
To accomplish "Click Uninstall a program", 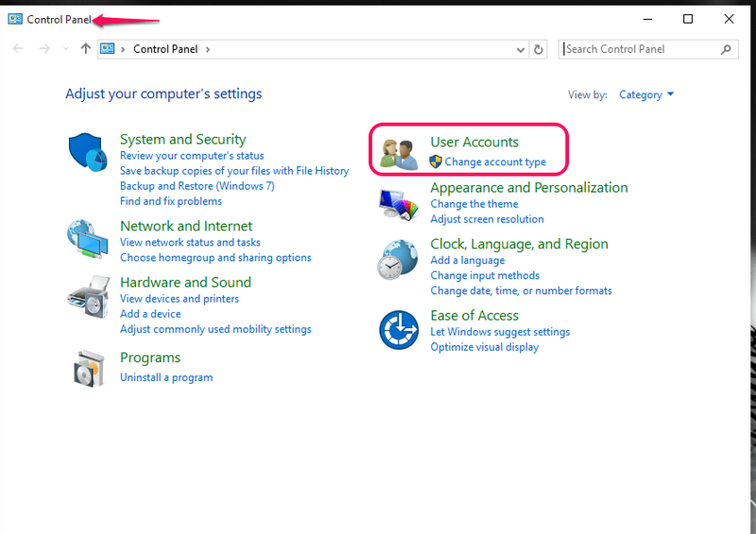I will 166,377.
